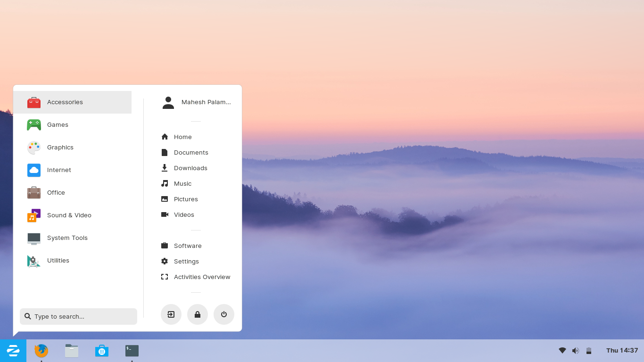Click the search magnifier icon
The height and width of the screenshot is (362, 644).
[28, 316]
